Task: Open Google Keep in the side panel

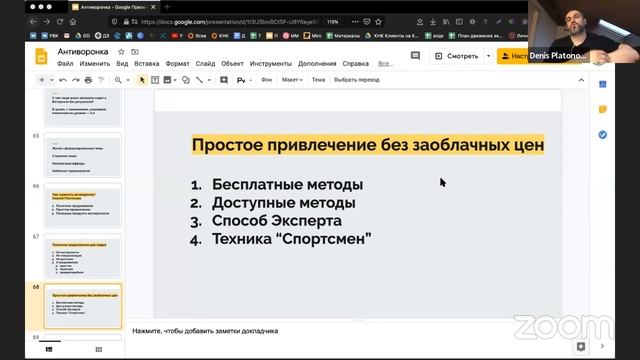Action: 602,109
